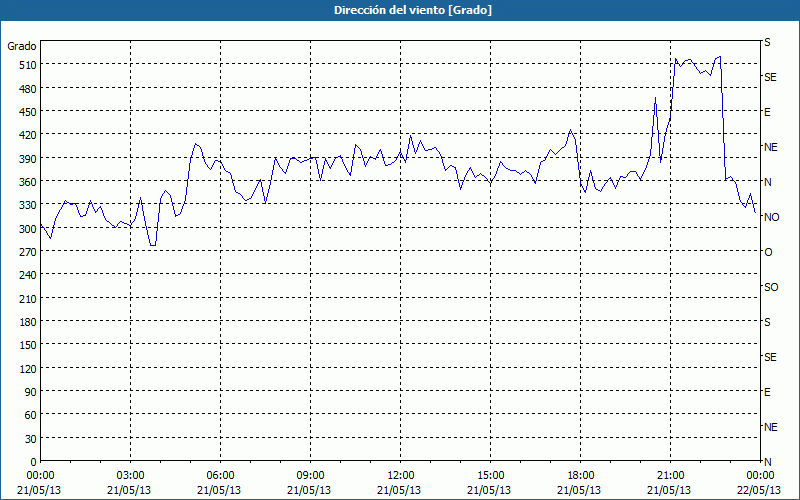This screenshot has height=500, width=800.
Task: Click the '390' y-axis value
Action: (x=28, y=159)
